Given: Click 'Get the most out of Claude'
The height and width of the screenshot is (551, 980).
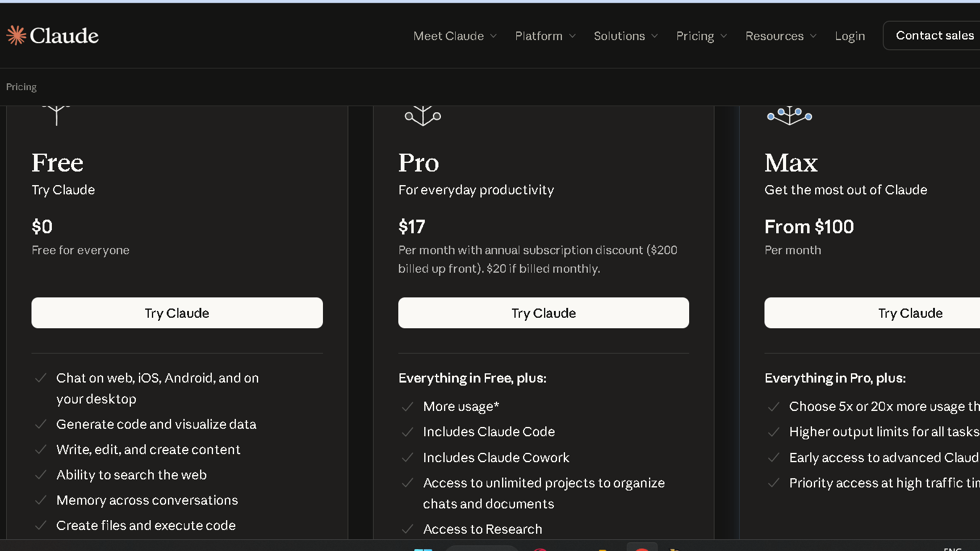Looking at the screenshot, I should coord(845,190).
